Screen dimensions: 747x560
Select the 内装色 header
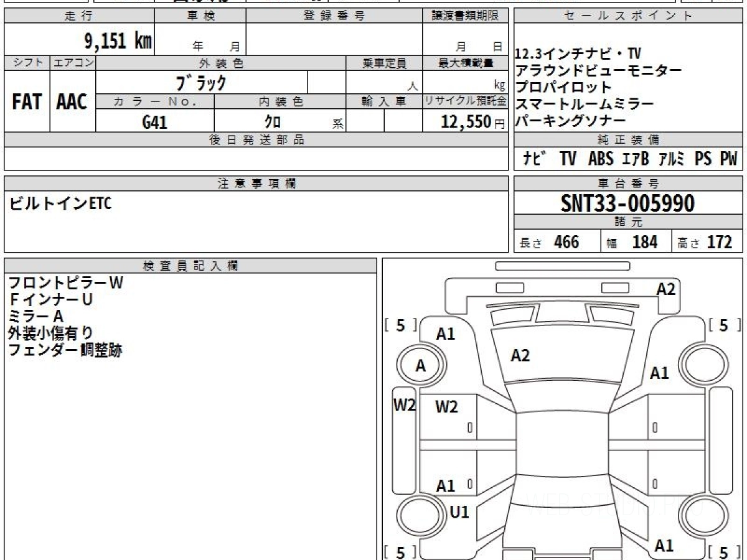[281, 102]
